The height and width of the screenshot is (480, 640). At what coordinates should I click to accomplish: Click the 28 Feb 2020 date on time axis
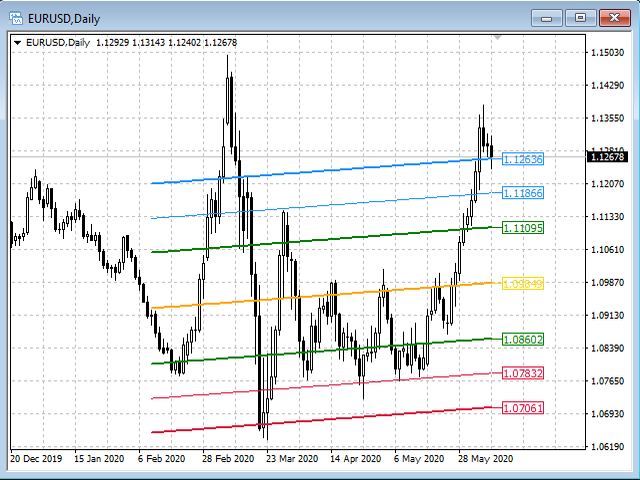click(229, 459)
